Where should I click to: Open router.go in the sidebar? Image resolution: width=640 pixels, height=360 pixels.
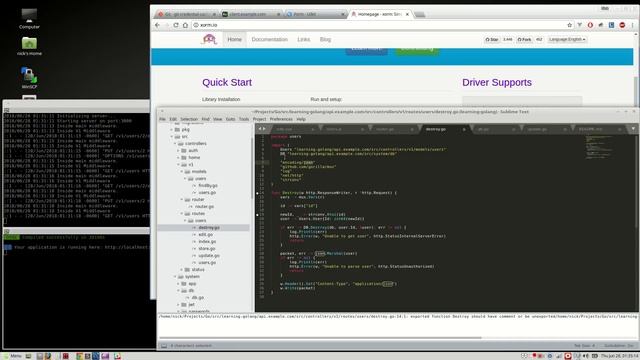[204, 207]
